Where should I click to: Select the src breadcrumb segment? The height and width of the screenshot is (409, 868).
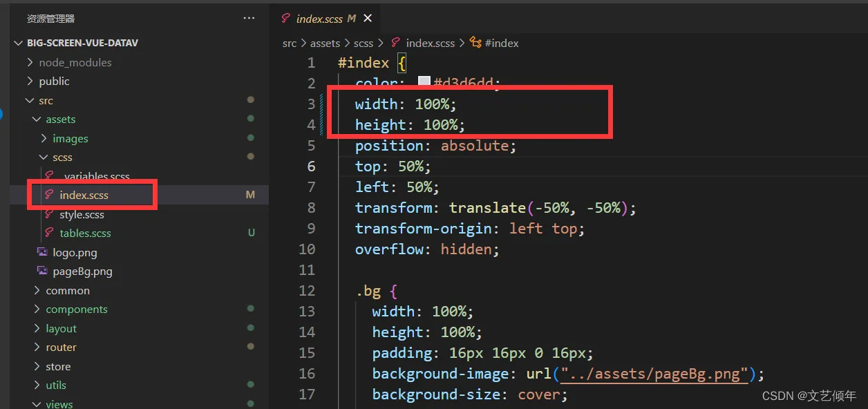290,43
